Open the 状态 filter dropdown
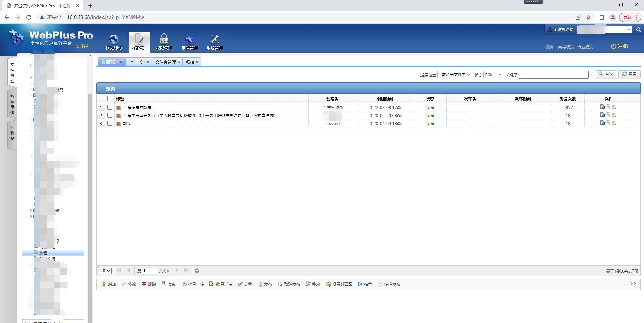Screen dimensions: 644x323 click(x=493, y=75)
